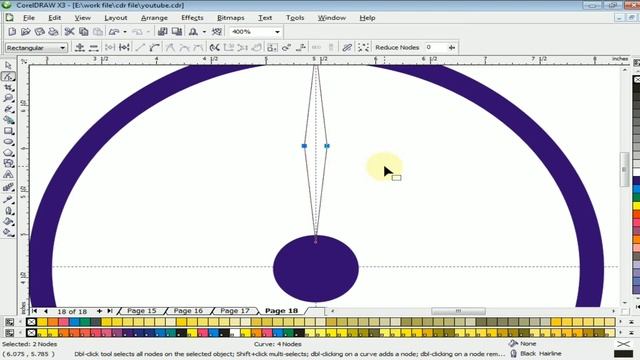Open the Edit menu

[x=54, y=18]
